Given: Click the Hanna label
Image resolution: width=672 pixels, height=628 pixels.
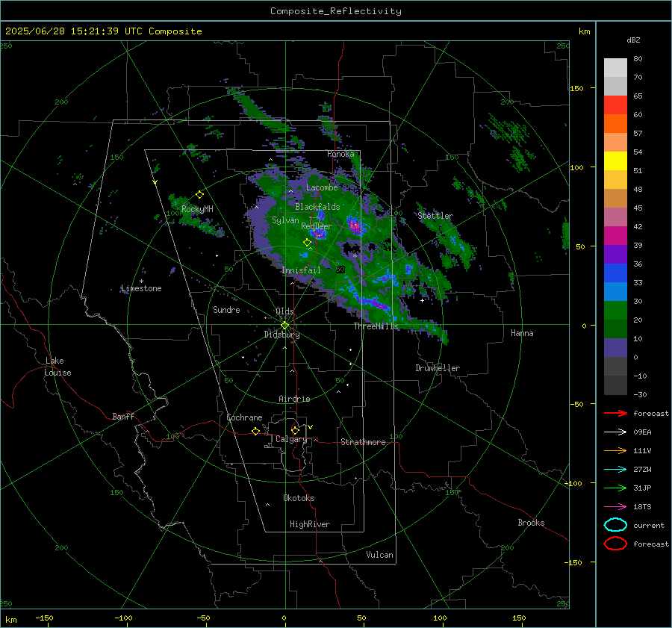Looking at the screenshot, I should pos(522,333).
